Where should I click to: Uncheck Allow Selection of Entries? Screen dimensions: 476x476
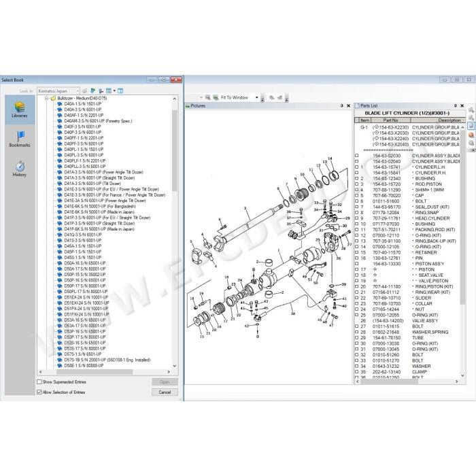point(39,392)
